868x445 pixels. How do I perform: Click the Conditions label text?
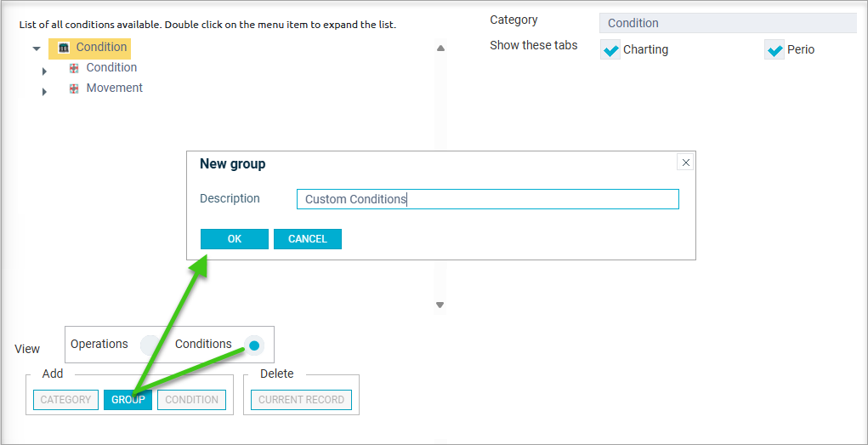coord(203,344)
